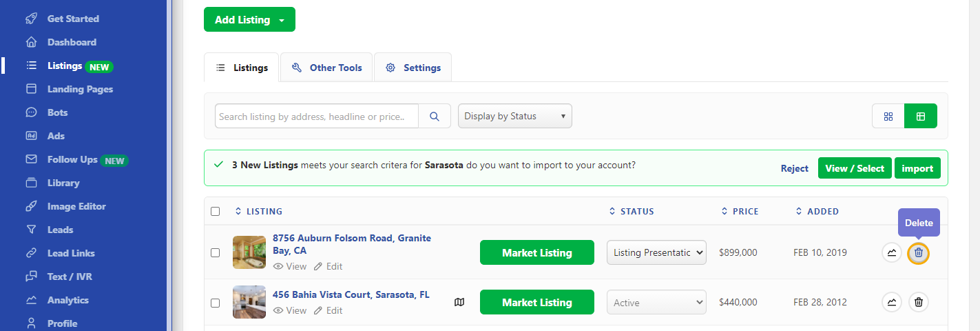Check the 456 Bahia Vista Court row
The height and width of the screenshot is (331, 980).
[x=215, y=303]
